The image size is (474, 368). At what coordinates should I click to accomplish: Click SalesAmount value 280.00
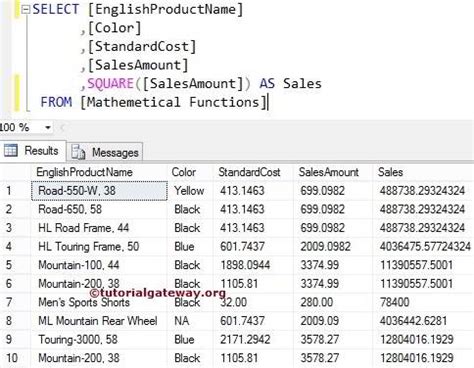pyautogui.click(x=333, y=302)
